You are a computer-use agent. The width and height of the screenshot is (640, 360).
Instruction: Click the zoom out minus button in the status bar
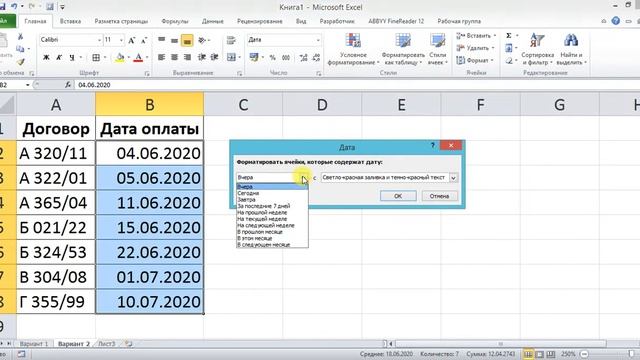pyautogui.click(x=585, y=354)
